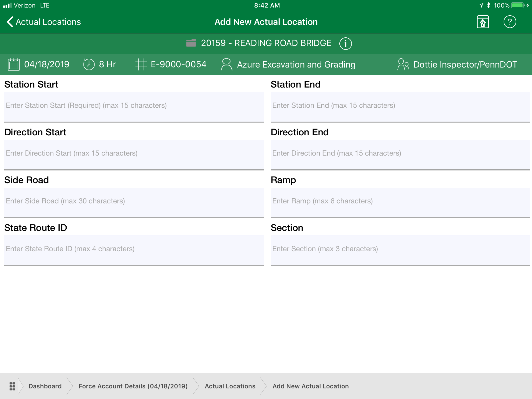532x399 pixels.
Task: Open the home dashboard icon
Action: [x=483, y=22]
